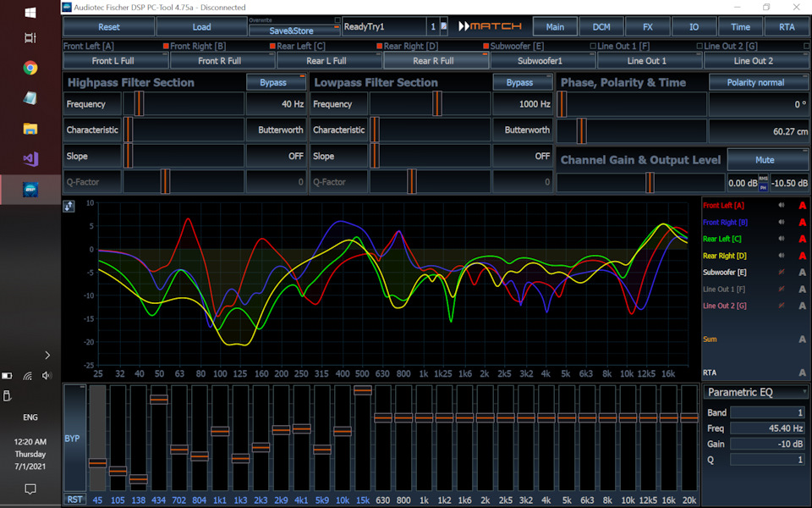Screen dimensions: 812x508
Task: Switch to the DCM tab
Action: pyautogui.click(x=601, y=27)
